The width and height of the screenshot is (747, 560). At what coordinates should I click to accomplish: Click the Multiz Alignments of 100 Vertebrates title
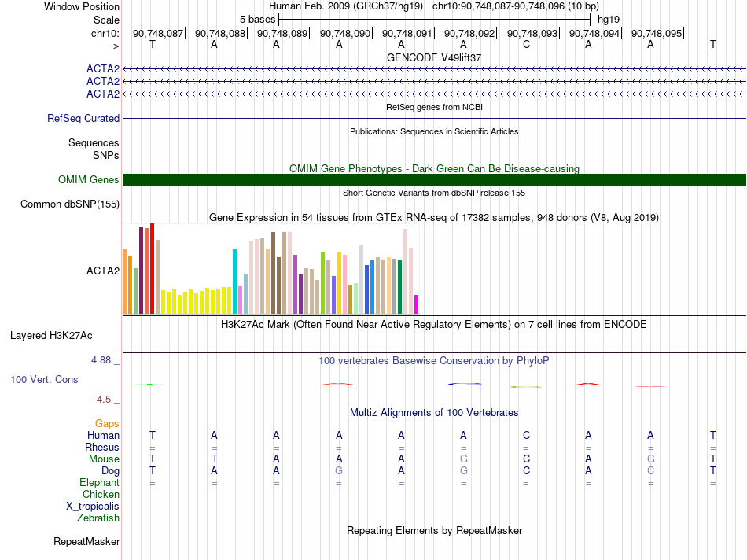tap(434, 412)
